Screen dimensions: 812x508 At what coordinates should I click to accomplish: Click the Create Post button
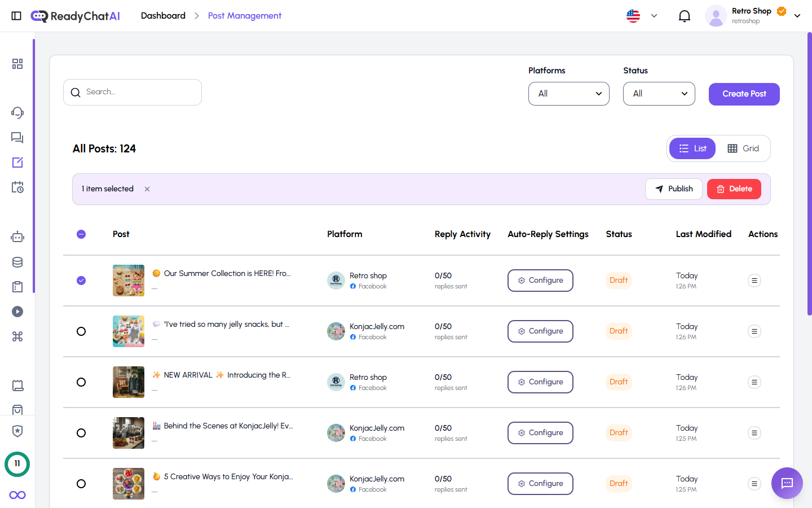point(744,94)
